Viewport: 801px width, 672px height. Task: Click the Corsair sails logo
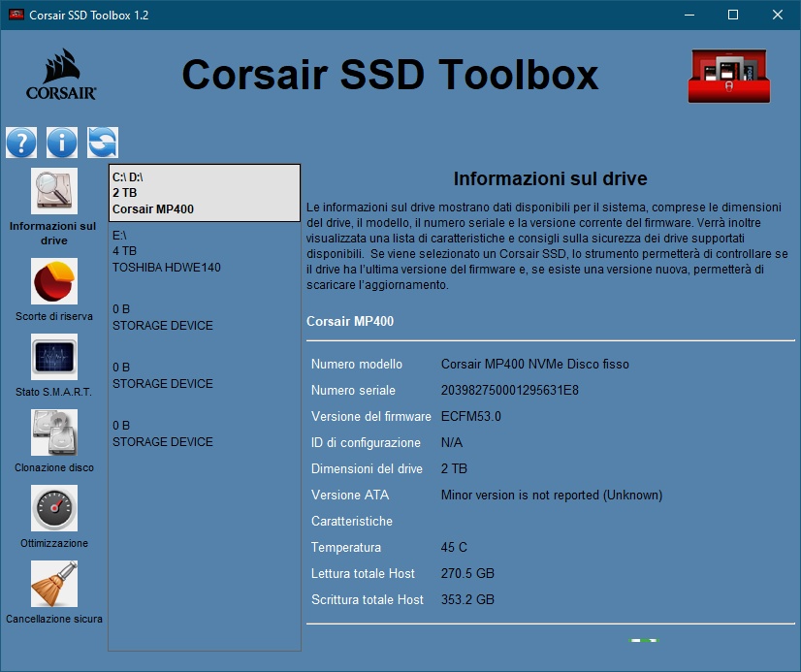click(61, 75)
